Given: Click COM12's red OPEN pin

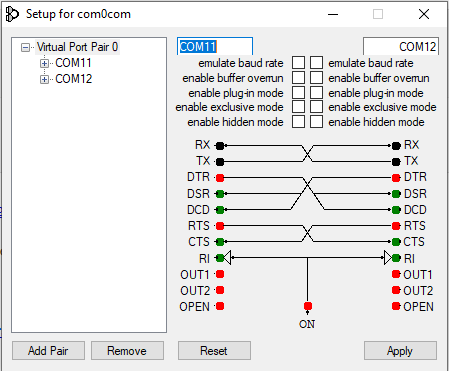Looking at the screenshot, I should (396, 306).
